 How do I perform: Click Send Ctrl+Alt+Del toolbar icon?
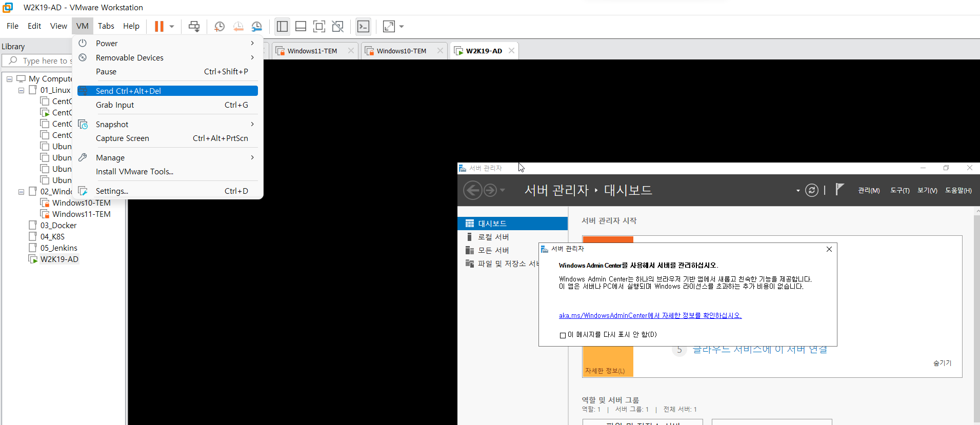[x=194, y=26]
